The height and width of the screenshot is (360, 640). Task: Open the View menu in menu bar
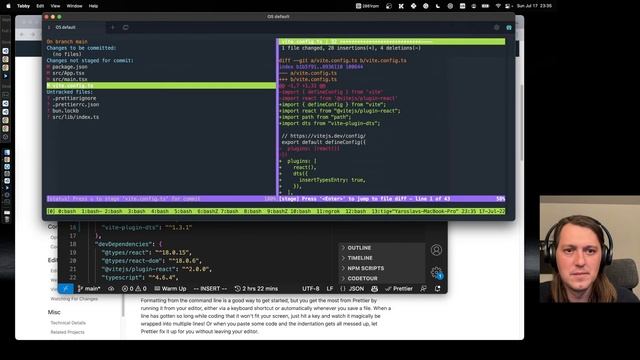click(55, 6)
